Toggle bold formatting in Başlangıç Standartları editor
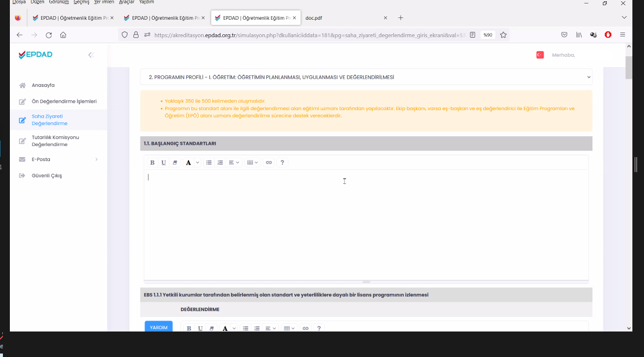Image resolution: width=644 pixels, height=357 pixels. pyautogui.click(x=153, y=163)
